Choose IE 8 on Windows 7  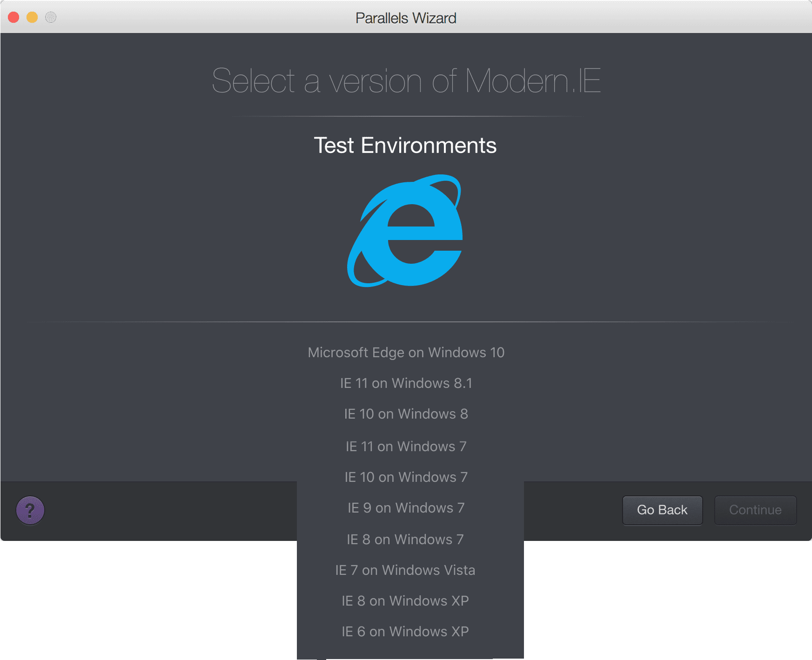click(x=405, y=540)
